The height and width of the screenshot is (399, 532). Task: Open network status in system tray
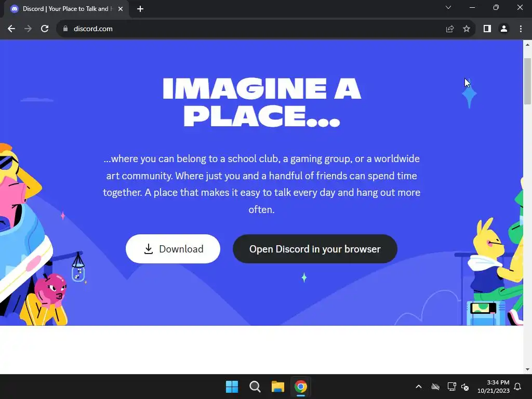(x=451, y=387)
